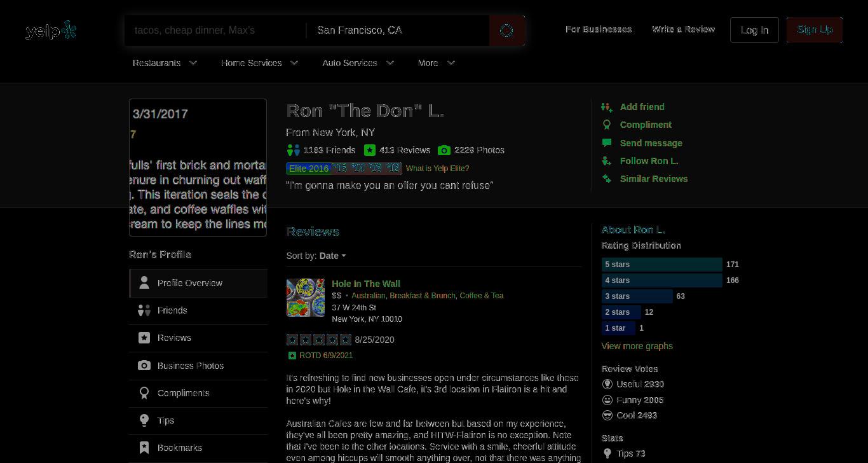Open the Compliments section

pos(198,393)
